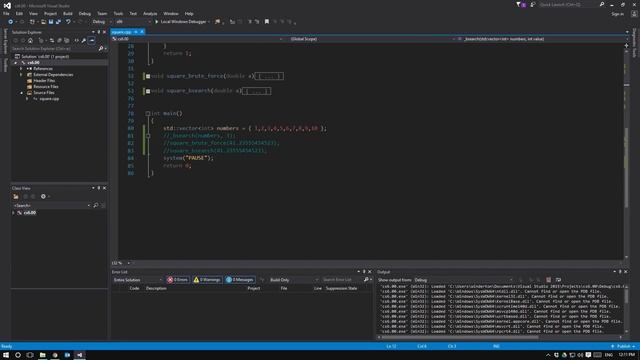Open File Explorer from the taskbar
The width and height of the screenshot is (640, 360).
click(42, 355)
